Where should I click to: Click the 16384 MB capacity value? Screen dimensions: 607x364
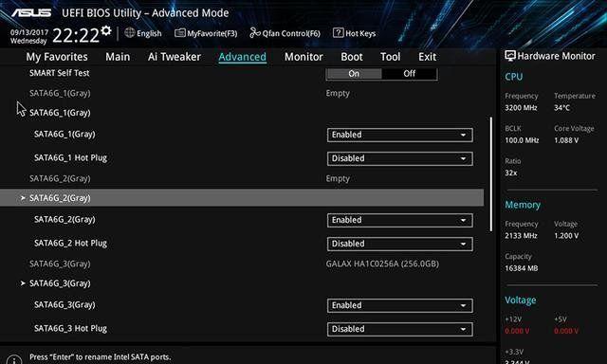[522, 268]
